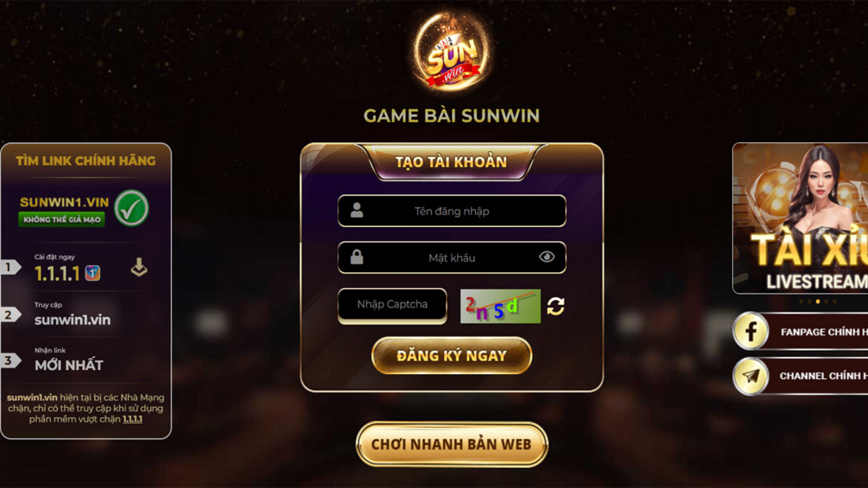The width and height of the screenshot is (868, 488).
Task: Open the Telegram channel icon
Action: click(x=751, y=376)
